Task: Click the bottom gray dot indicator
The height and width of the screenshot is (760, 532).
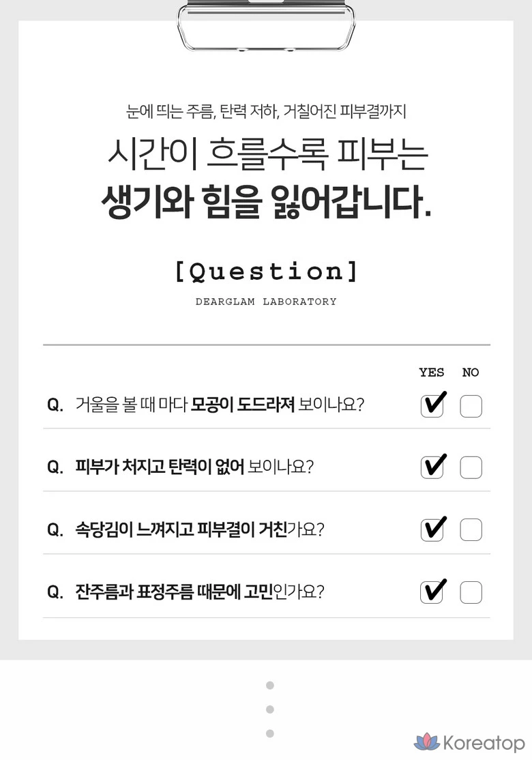Action: tap(270, 733)
